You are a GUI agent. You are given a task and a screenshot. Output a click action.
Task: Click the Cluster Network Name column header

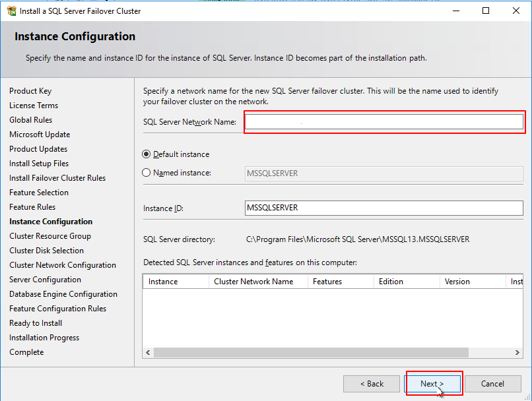click(258, 282)
